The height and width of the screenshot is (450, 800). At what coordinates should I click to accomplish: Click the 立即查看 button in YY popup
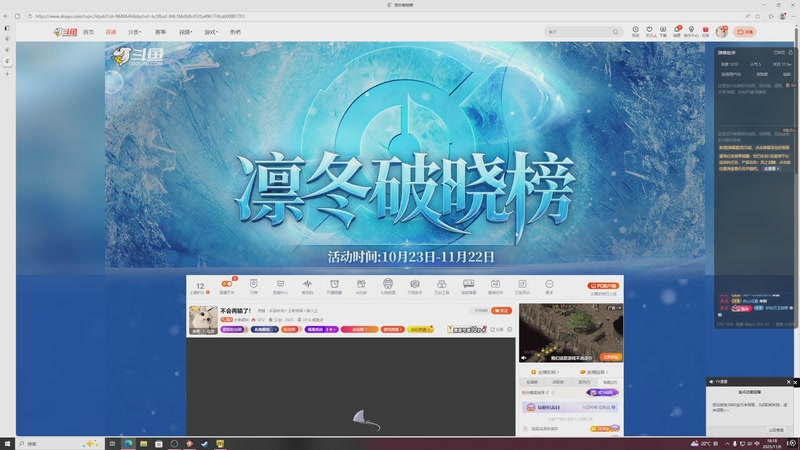pos(776,430)
